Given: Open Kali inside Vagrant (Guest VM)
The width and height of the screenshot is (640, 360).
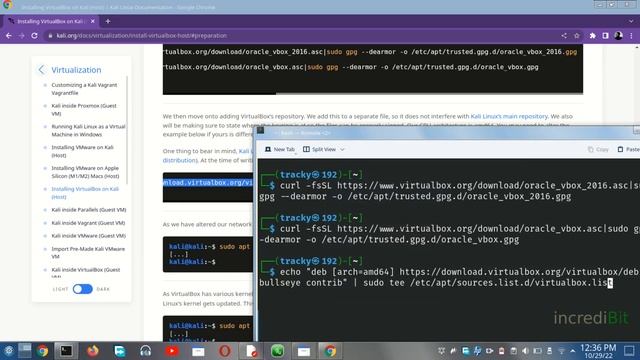Looking at the screenshot, I should coord(88,223).
